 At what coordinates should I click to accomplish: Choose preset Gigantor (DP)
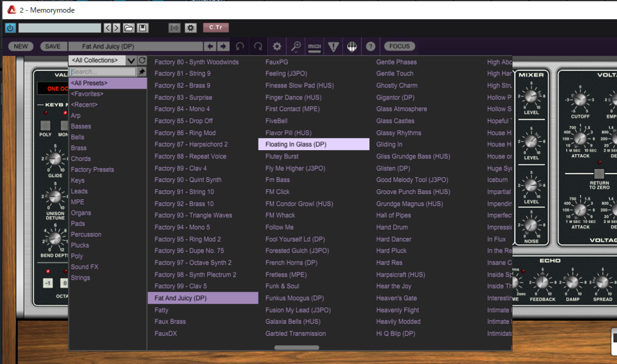point(395,97)
